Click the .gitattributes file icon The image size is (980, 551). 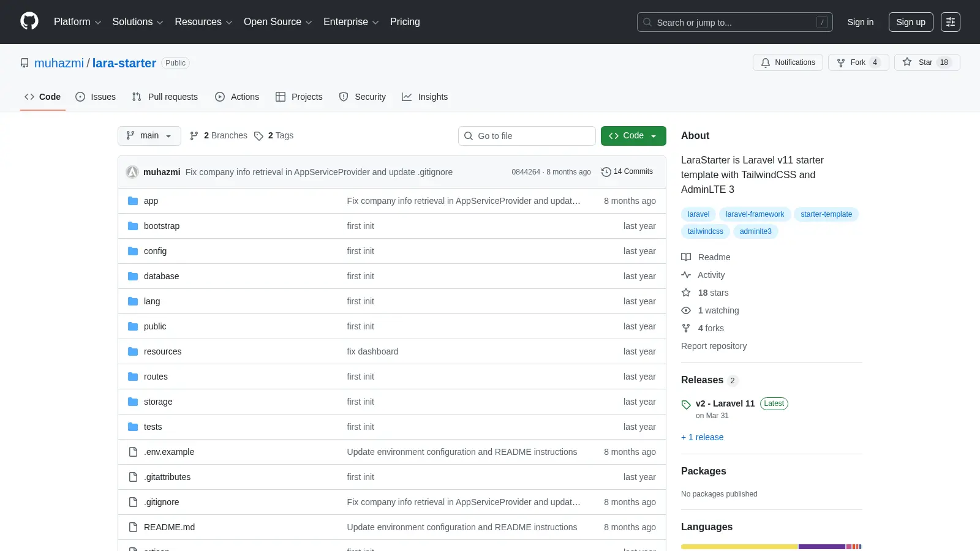pos(133,477)
